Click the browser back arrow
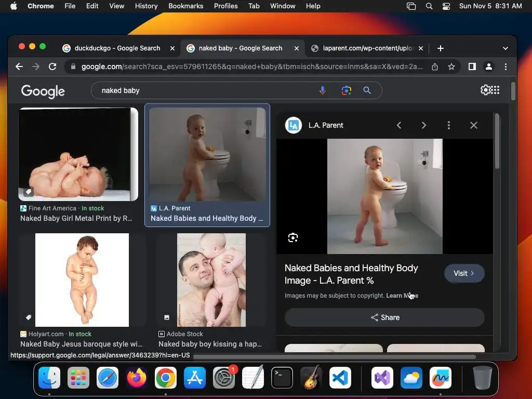 tap(19, 67)
